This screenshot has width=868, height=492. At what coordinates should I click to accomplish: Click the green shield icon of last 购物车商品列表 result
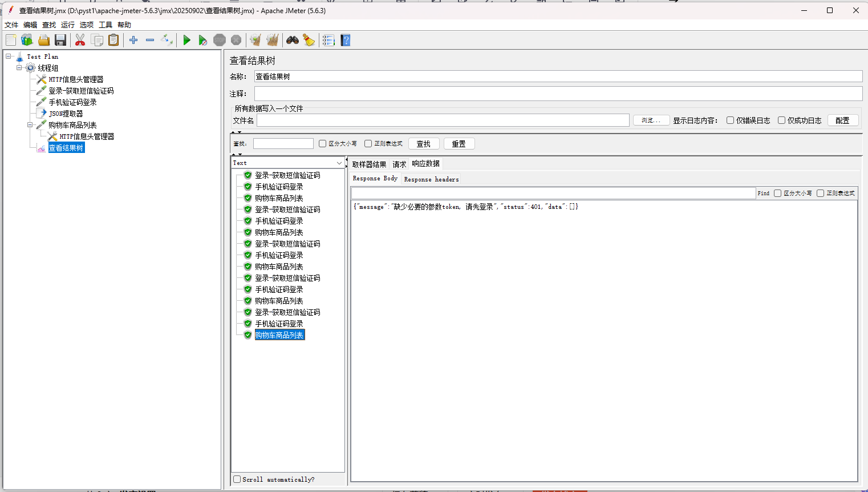pyautogui.click(x=248, y=335)
